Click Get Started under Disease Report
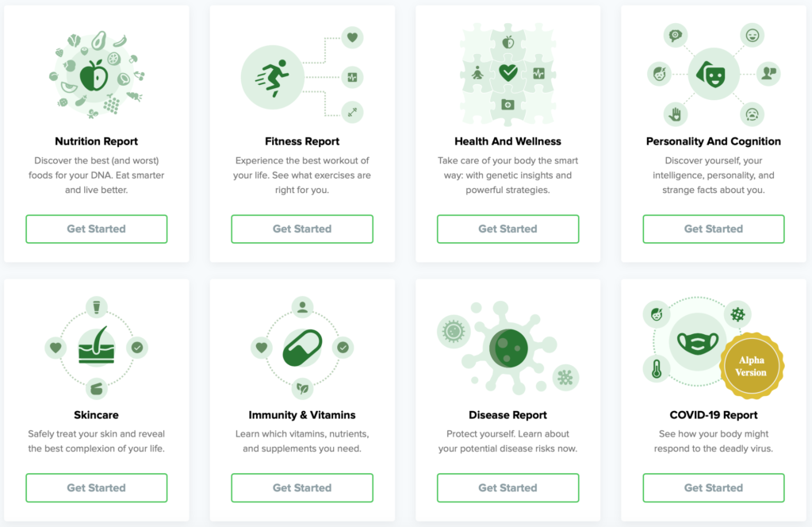The image size is (812, 527). (x=507, y=487)
